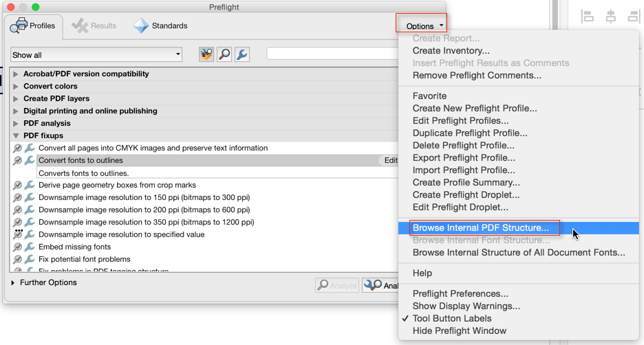644x345 pixels.
Task: Choose Create Inventory from Options menu
Action: tap(518, 51)
